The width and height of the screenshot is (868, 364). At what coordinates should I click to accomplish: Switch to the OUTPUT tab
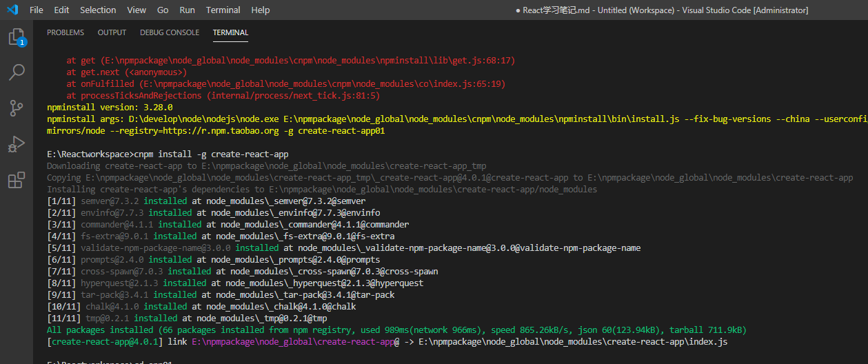coord(112,32)
